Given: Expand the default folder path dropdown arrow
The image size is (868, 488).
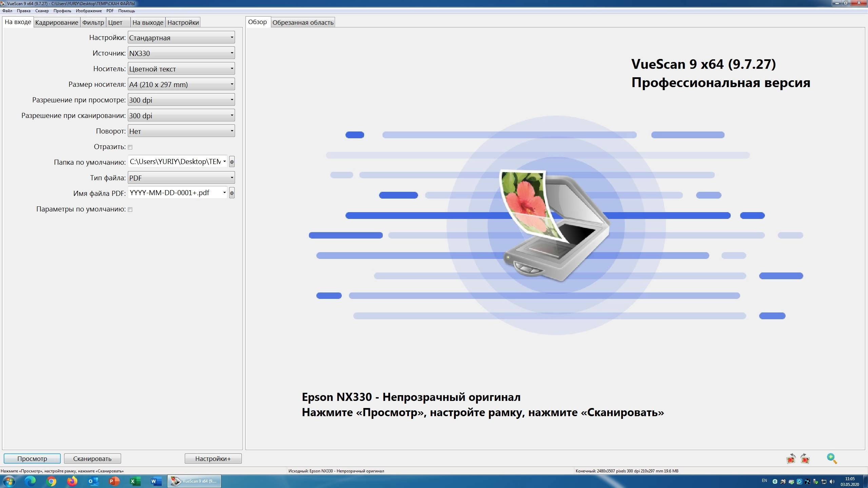Looking at the screenshot, I should click(224, 161).
